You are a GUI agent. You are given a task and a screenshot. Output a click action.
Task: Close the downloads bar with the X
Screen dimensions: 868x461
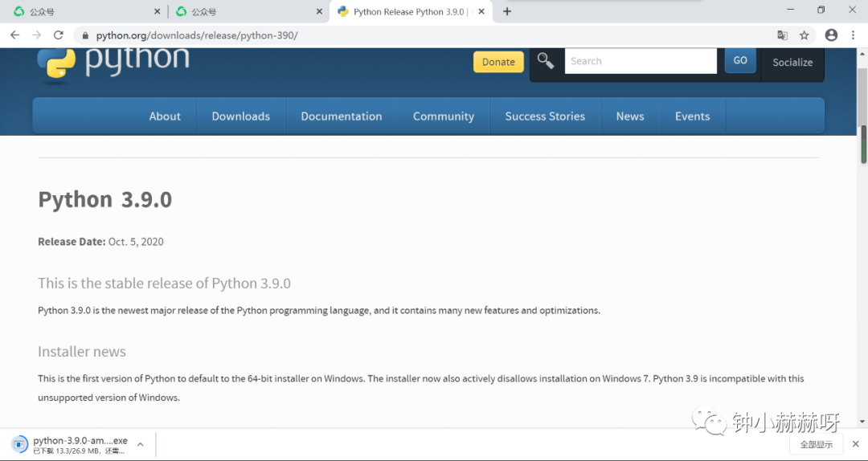855,444
